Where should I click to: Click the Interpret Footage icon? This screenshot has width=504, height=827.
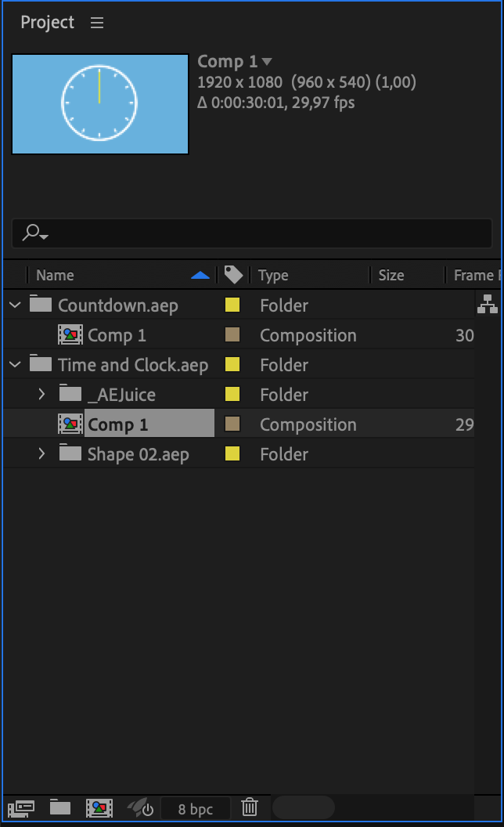21,807
